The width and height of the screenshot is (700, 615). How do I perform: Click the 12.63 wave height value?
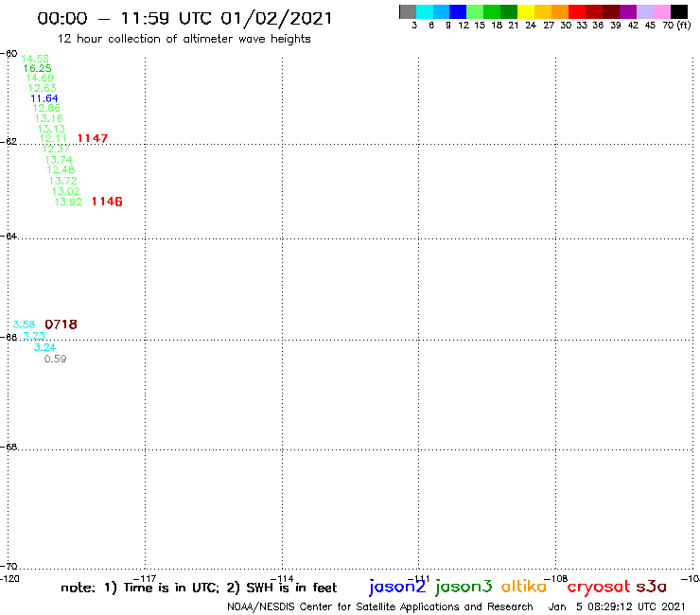click(42, 88)
